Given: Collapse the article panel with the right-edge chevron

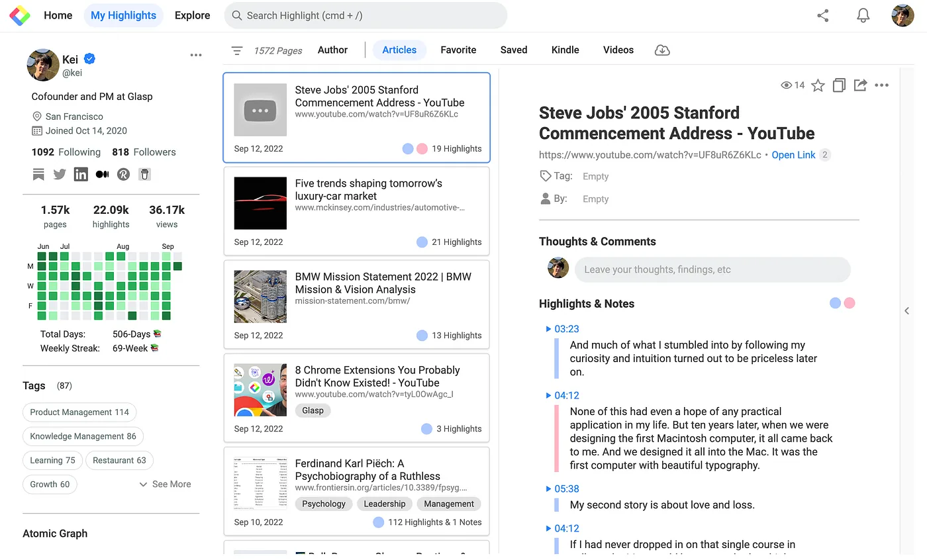Looking at the screenshot, I should point(907,310).
